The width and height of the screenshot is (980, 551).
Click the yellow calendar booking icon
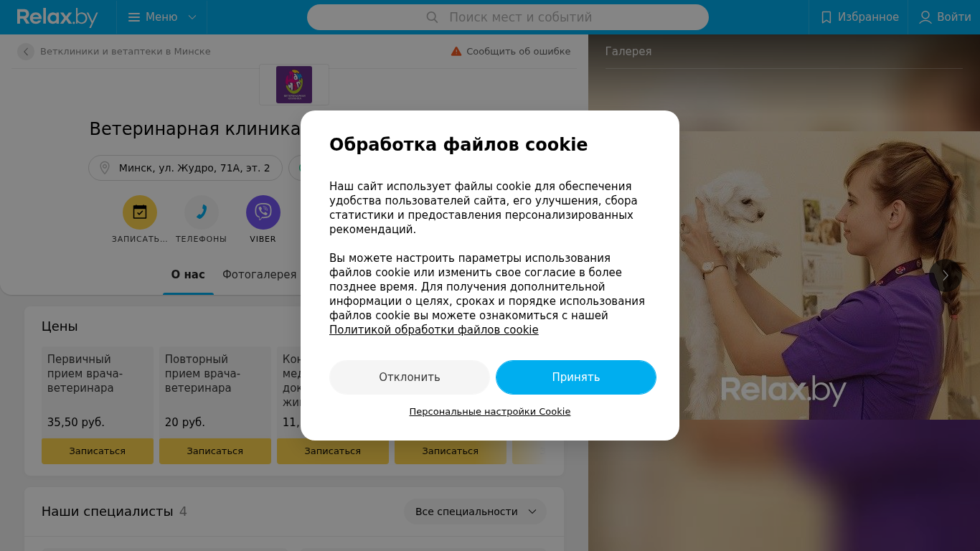[140, 212]
